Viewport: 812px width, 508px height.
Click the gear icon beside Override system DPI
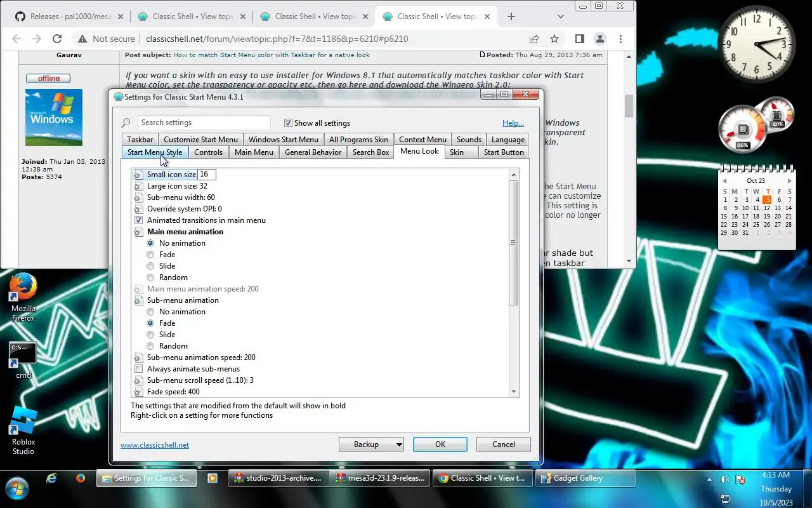click(138, 209)
